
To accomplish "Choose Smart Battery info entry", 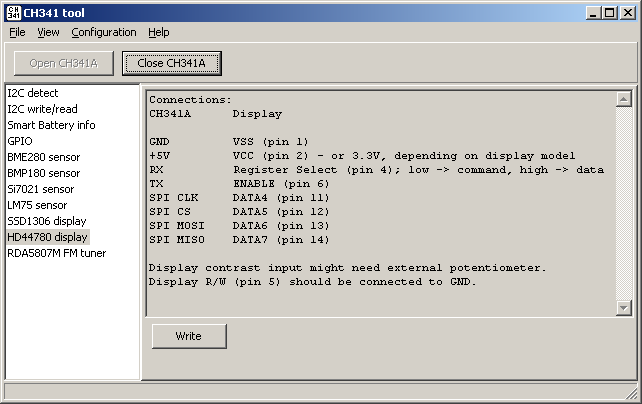I will (x=51, y=125).
